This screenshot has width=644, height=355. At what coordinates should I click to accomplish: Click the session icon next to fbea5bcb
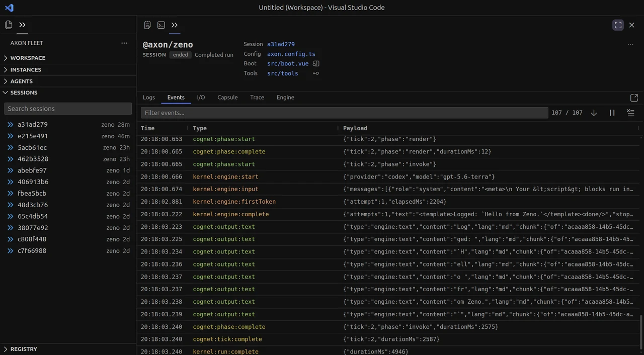pyautogui.click(x=10, y=194)
